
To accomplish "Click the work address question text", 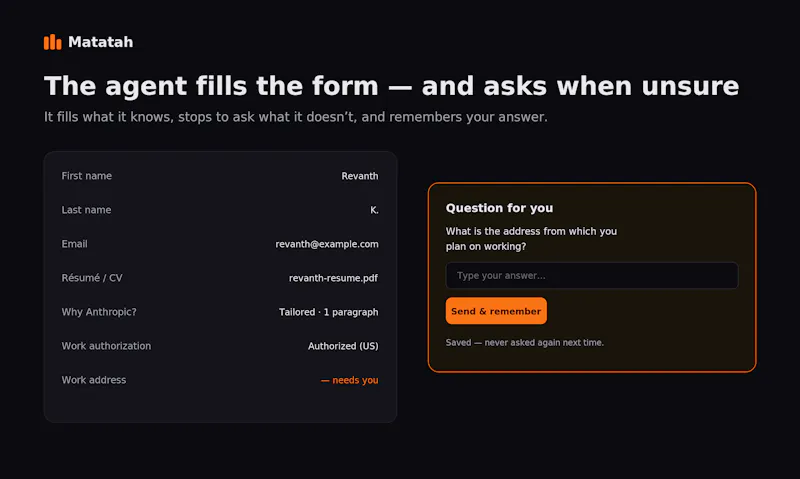I will click(531, 239).
